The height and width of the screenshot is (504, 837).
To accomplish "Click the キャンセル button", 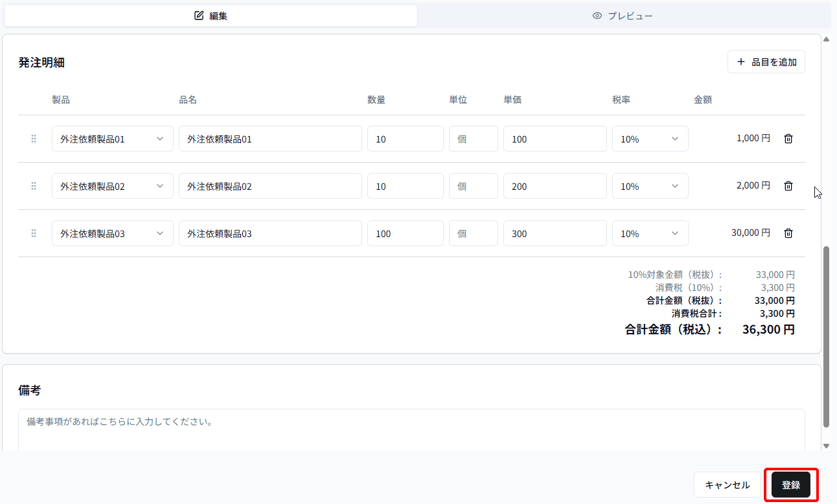I will 727,484.
